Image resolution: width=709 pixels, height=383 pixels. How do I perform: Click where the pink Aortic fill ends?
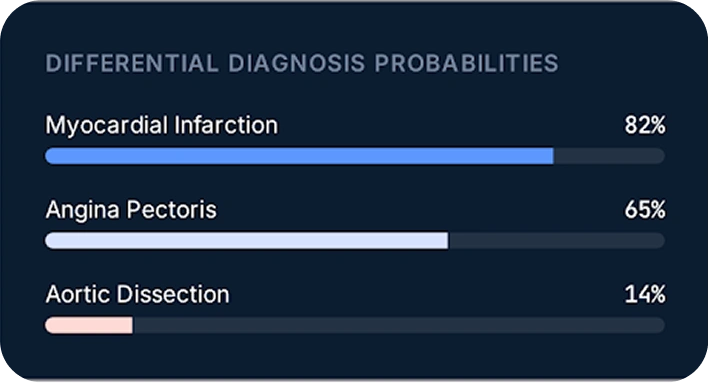(132, 325)
